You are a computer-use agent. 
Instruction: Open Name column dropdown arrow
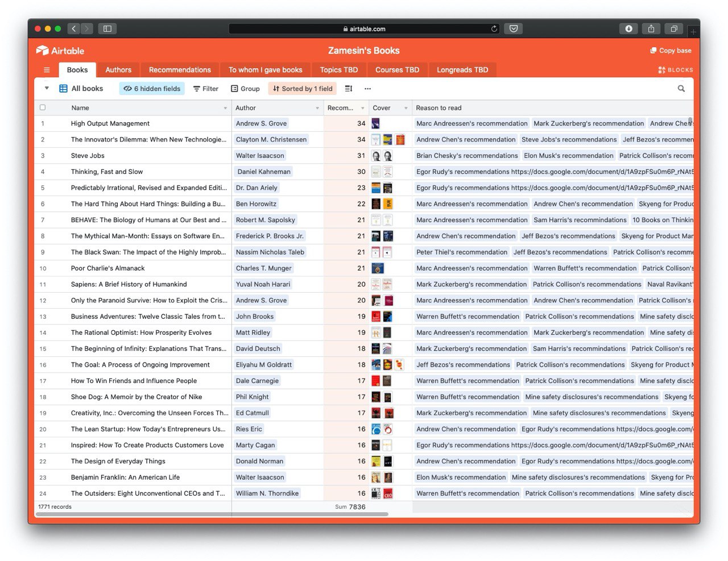(x=225, y=108)
